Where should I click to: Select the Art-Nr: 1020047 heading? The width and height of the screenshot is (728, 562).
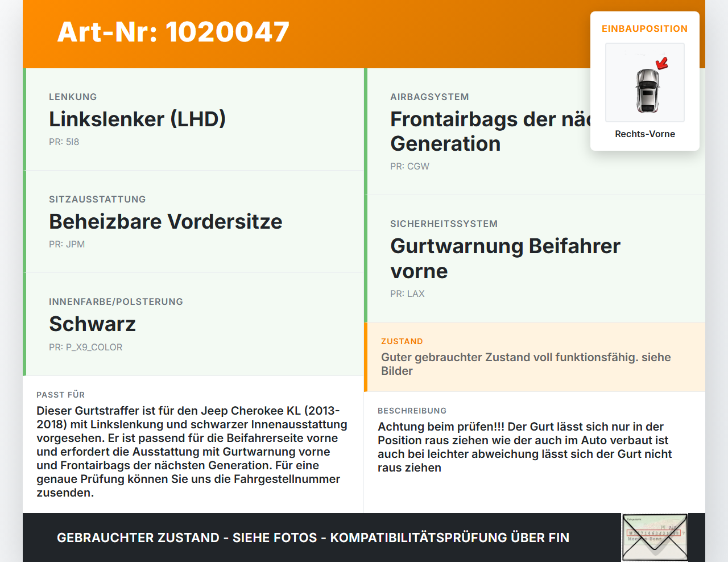point(173,32)
